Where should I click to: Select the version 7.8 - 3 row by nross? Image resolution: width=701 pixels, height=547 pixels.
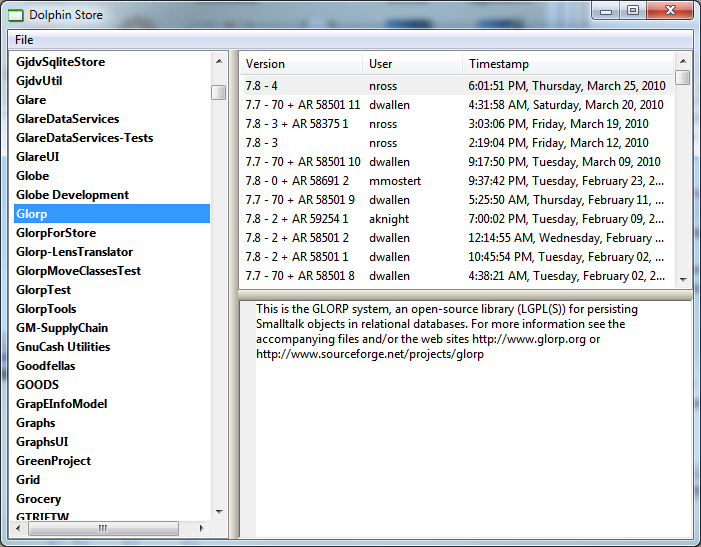tap(457, 143)
